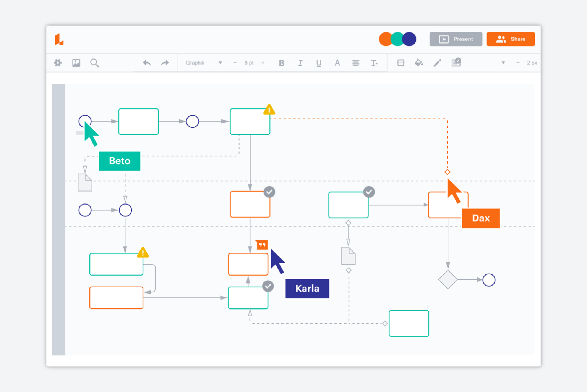Screen dimensions: 587x392
Task: Select the orange collaborator color dot
Action: pyautogui.click(x=386, y=39)
